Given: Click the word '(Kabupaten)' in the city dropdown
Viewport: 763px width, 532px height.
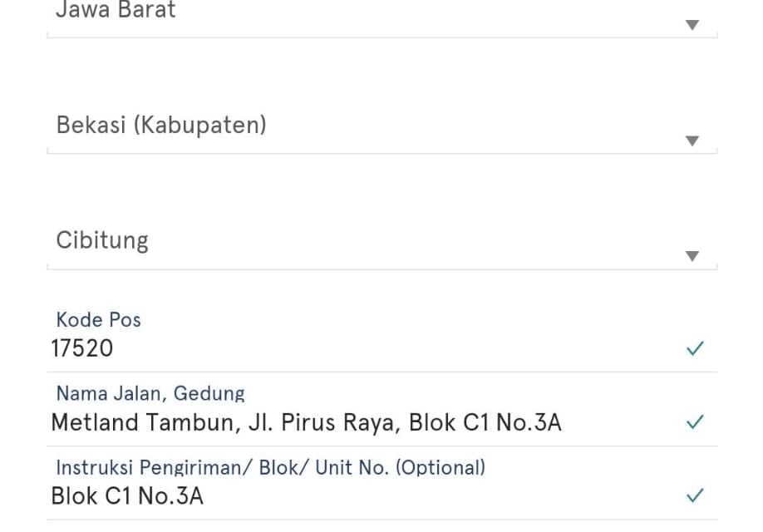Looking at the screenshot, I should pyautogui.click(x=200, y=125).
